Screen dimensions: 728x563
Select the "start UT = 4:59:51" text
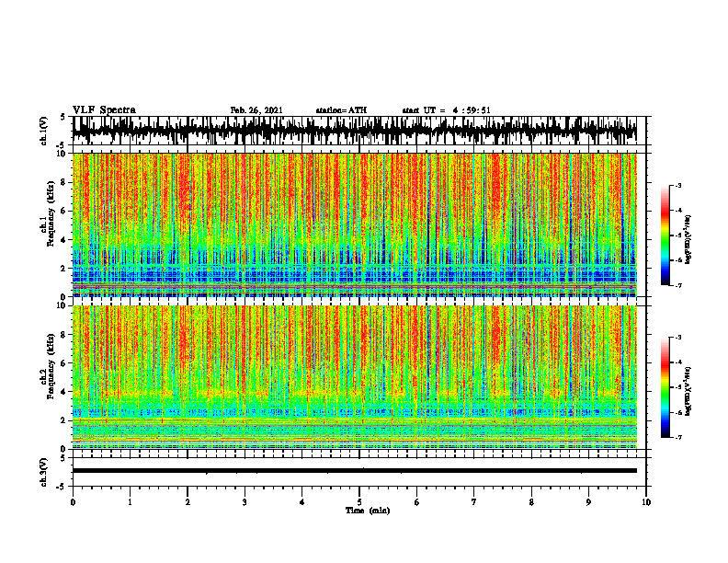point(446,110)
